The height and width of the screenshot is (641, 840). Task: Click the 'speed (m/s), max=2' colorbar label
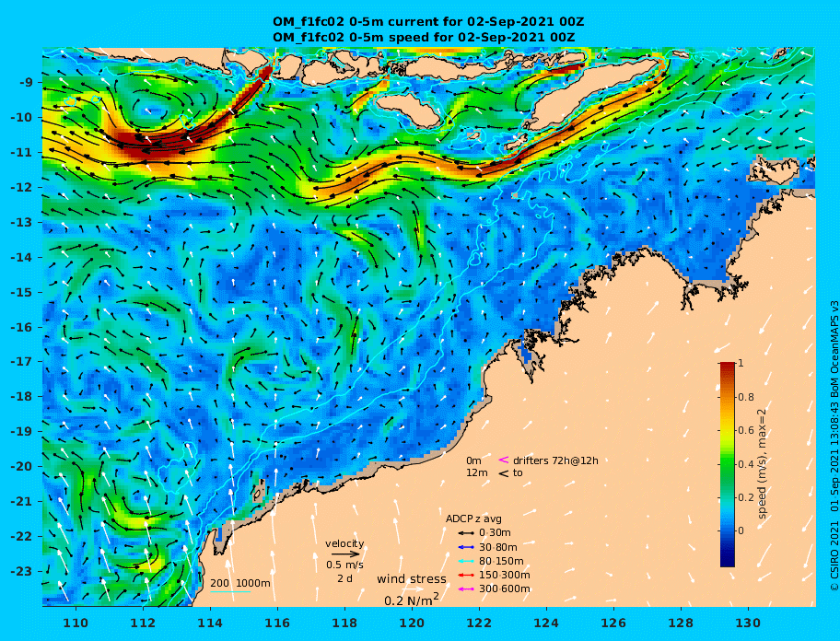tap(763, 464)
